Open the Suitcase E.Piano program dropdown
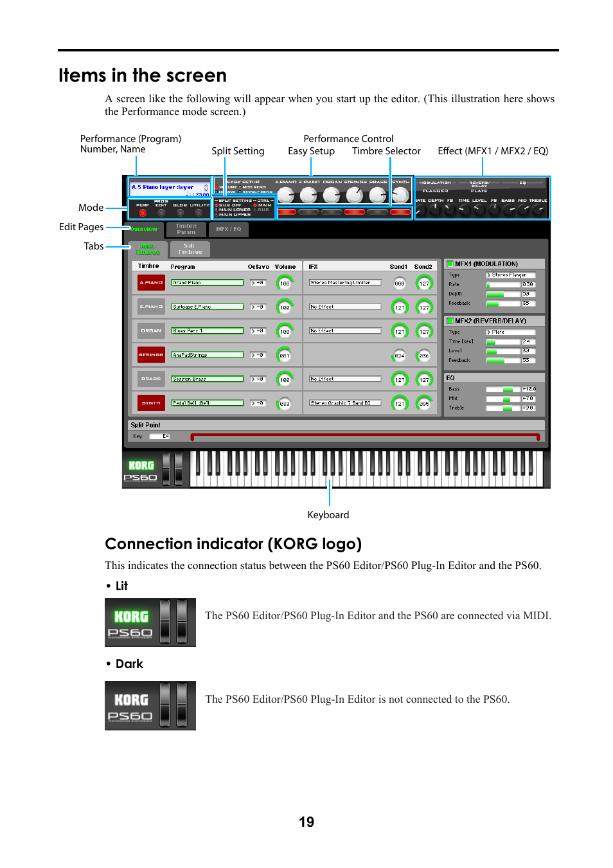Viewport: 613px width, 868px height. point(208,307)
